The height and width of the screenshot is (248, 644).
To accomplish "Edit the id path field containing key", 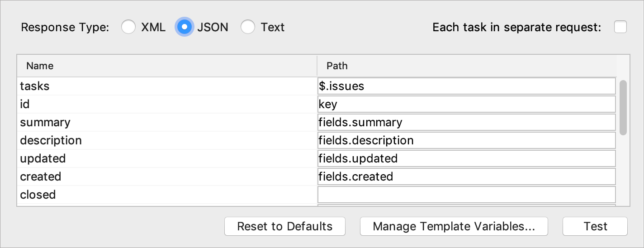I will (466, 104).
